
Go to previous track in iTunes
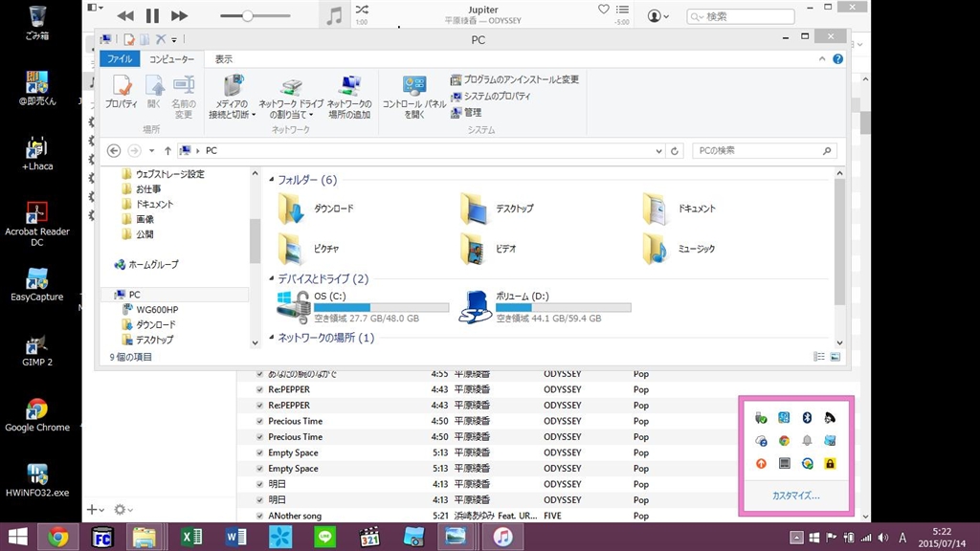[x=125, y=15]
